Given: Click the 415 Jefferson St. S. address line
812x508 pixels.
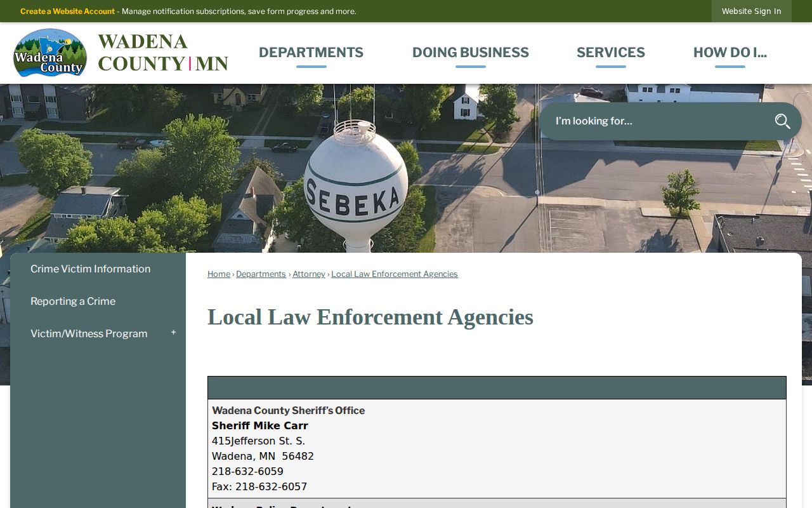Looking at the screenshot, I should click(x=258, y=441).
